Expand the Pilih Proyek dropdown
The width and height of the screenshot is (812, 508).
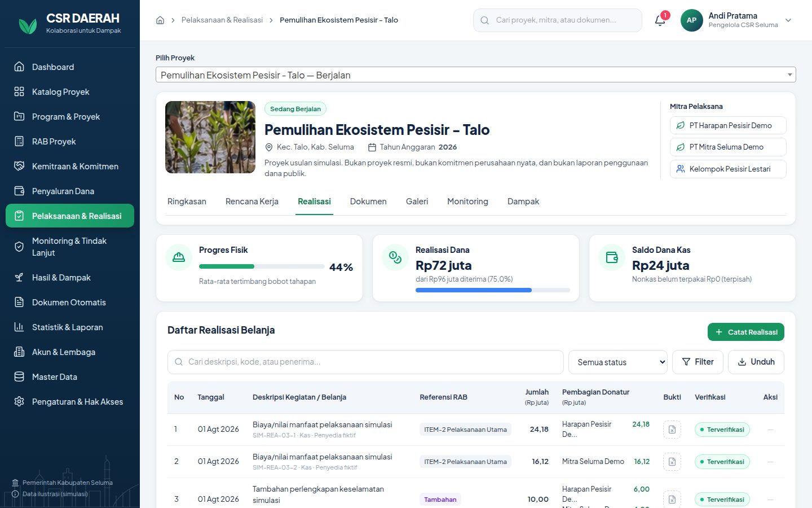click(x=475, y=75)
